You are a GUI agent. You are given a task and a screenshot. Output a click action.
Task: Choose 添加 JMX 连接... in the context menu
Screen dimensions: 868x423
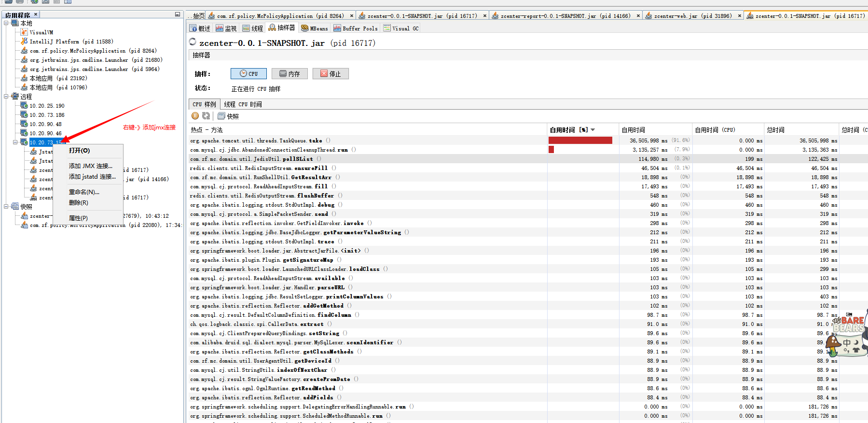point(88,166)
